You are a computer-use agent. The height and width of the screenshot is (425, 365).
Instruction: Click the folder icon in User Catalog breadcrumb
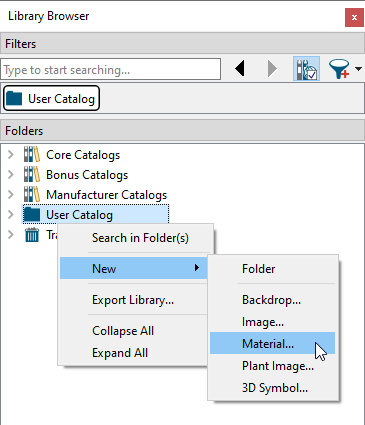click(x=14, y=98)
